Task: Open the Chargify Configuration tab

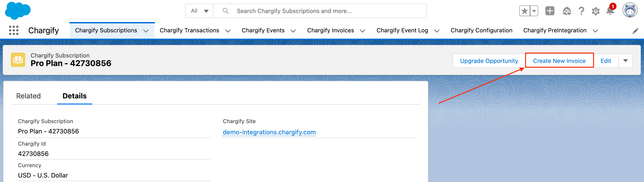Action: [481, 30]
